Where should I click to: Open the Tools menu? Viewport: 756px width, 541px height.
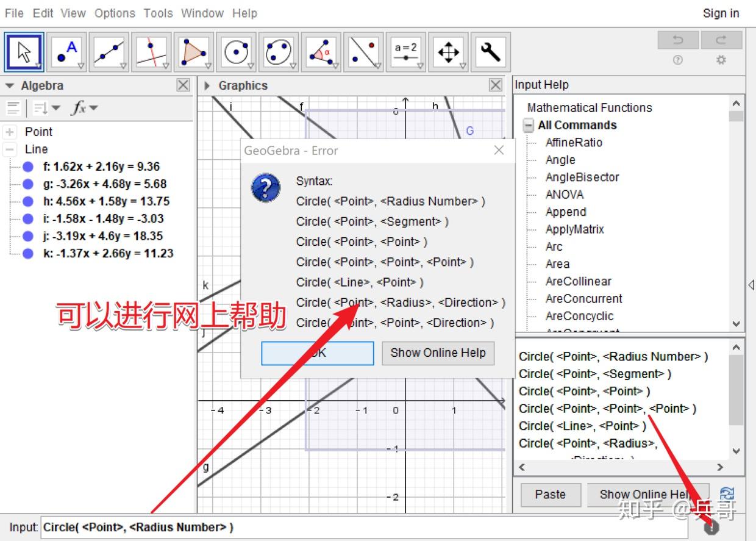point(158,13)
